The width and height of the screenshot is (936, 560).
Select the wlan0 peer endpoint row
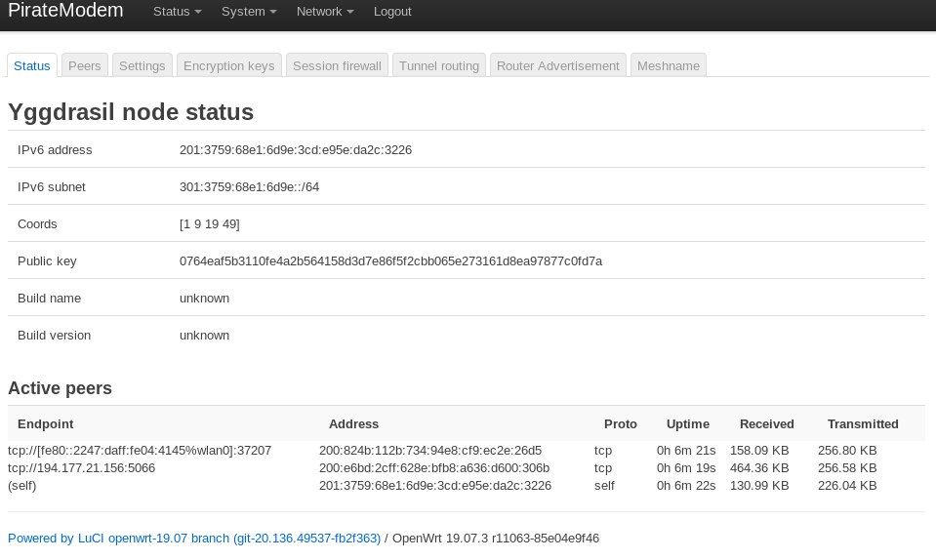coord(467,451)
